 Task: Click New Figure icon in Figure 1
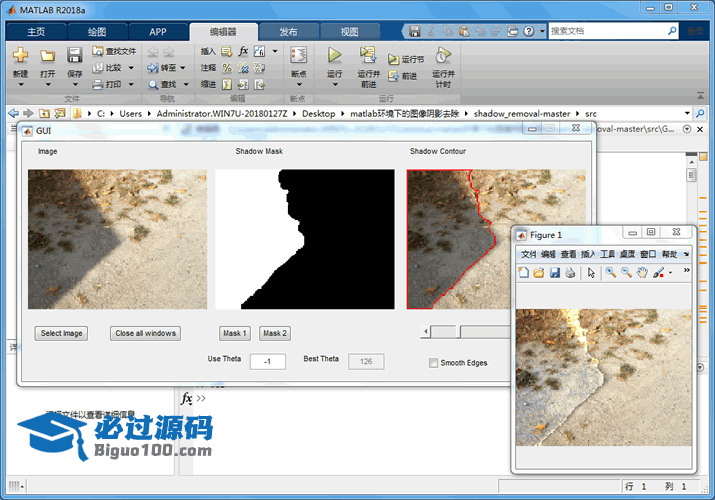click(x=523, y=273)
